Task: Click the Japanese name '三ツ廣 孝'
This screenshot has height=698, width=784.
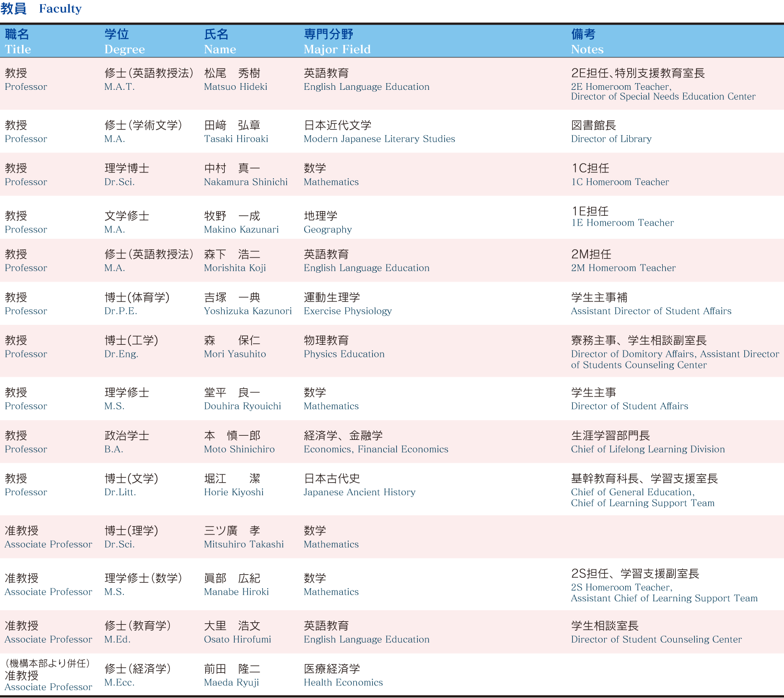Action: (232, 531)
